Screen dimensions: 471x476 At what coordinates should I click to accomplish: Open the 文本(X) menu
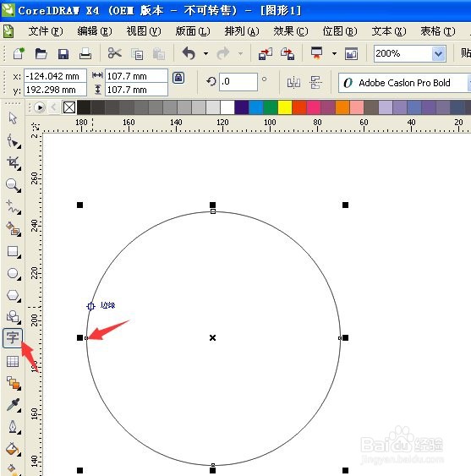389,31
